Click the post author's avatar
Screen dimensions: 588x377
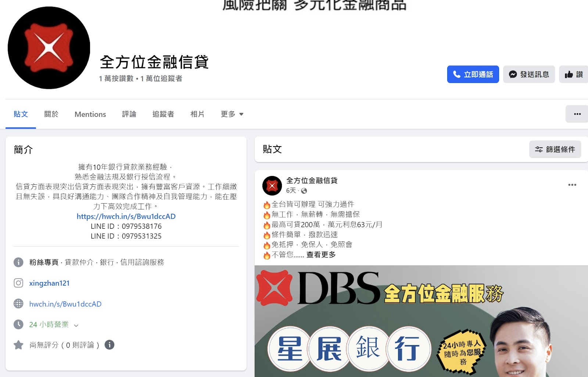pos(272,186)
